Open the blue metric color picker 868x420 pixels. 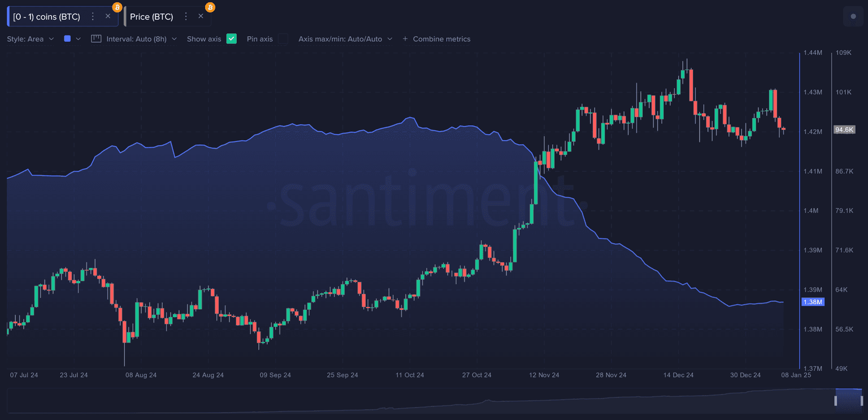72,39
